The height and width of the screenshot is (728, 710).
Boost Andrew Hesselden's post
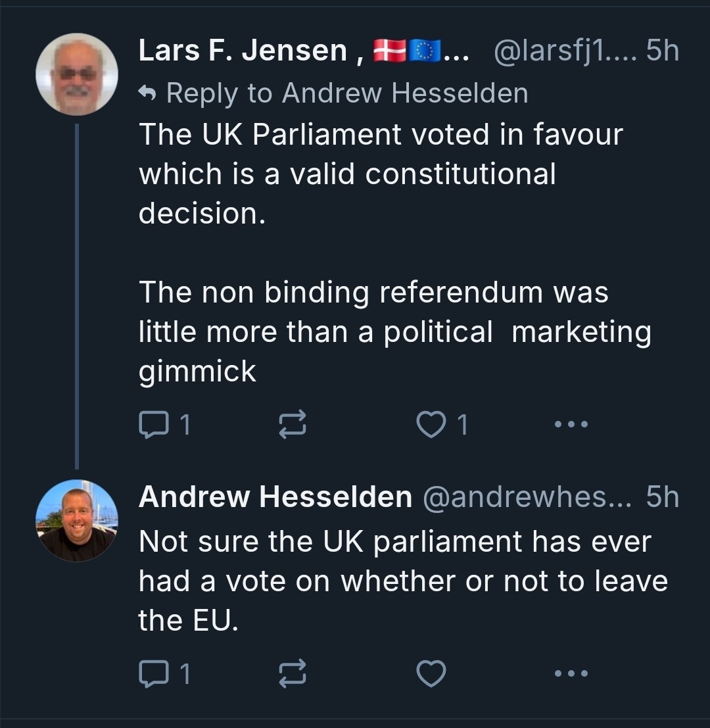pyautogui.click(x=293, y=673)
